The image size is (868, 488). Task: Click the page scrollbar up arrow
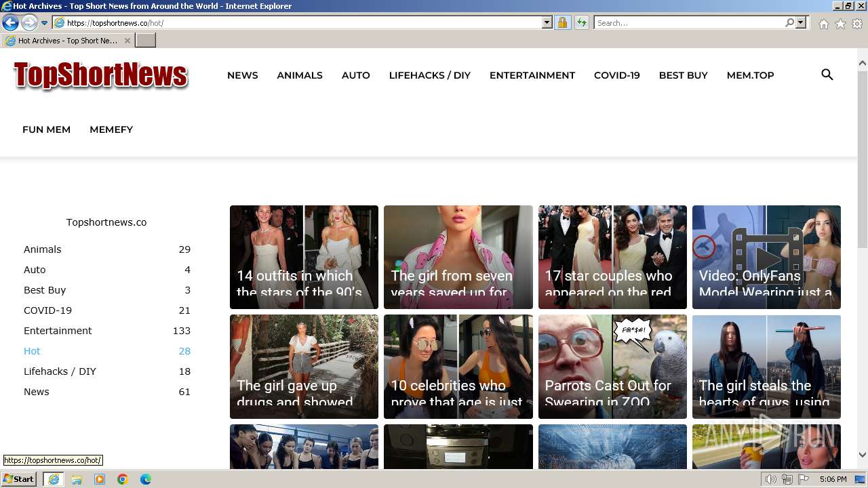click(x=863, y=63)
